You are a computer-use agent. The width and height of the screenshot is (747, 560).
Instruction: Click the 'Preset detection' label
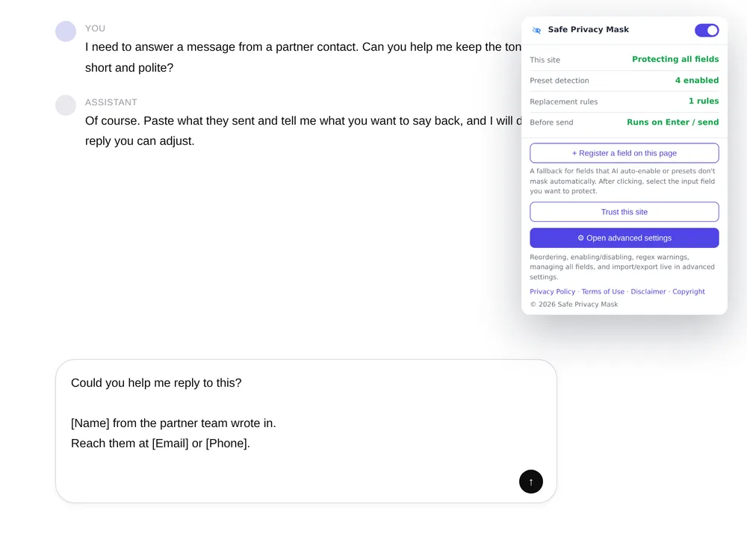tap(560, 81)
